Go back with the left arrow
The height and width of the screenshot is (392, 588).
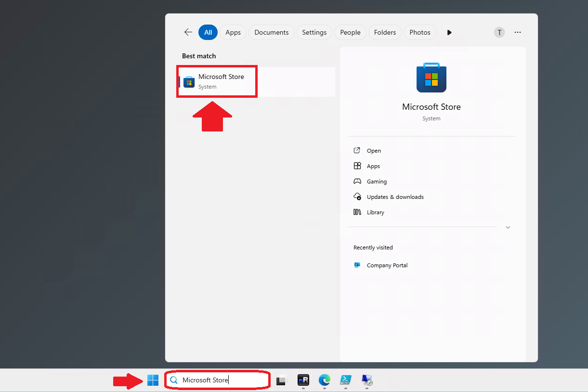pos(188,32)
